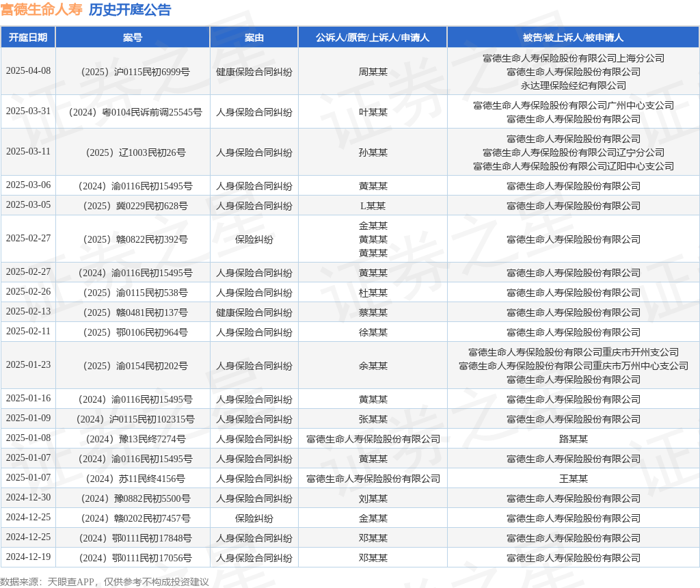Click 保险纠纷 in the 2025-02-27 row
Image resolution: width=700 pixels, height=588 pixels.
click(x=254, y=239)
